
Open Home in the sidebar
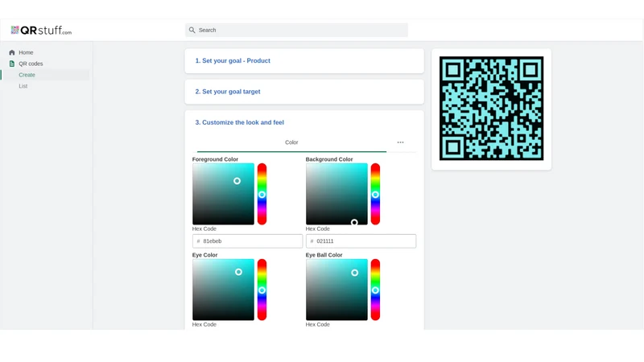click(x=26, y=52)
